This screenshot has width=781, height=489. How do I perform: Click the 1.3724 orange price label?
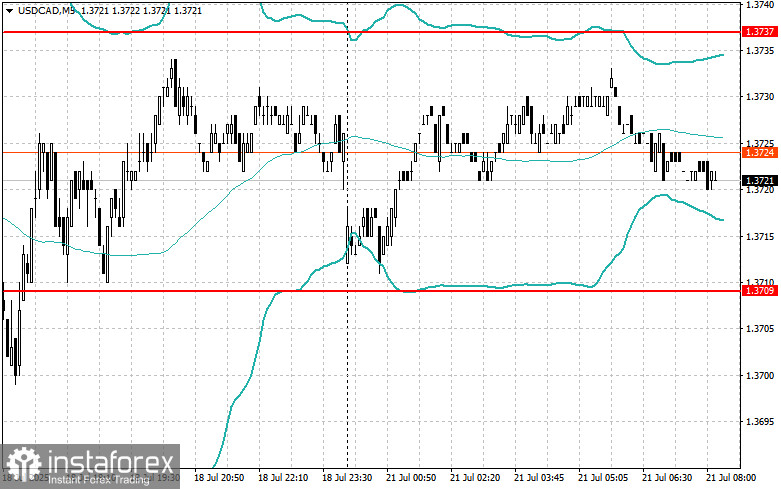tap(759, 152)
